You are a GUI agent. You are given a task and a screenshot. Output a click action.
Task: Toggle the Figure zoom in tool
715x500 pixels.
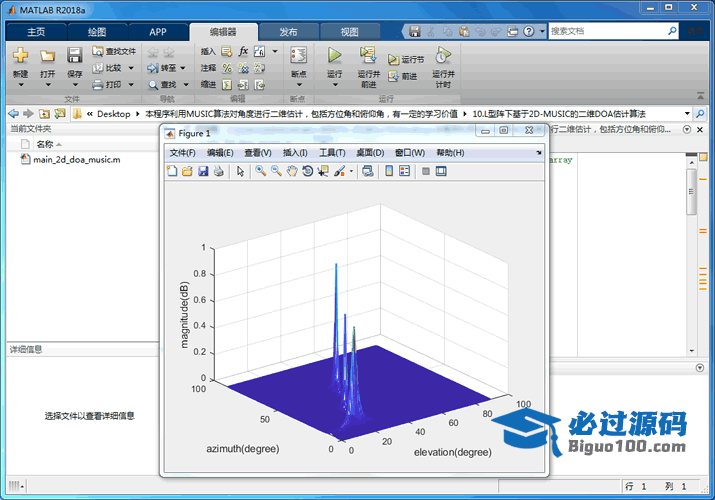click(260, 171)
